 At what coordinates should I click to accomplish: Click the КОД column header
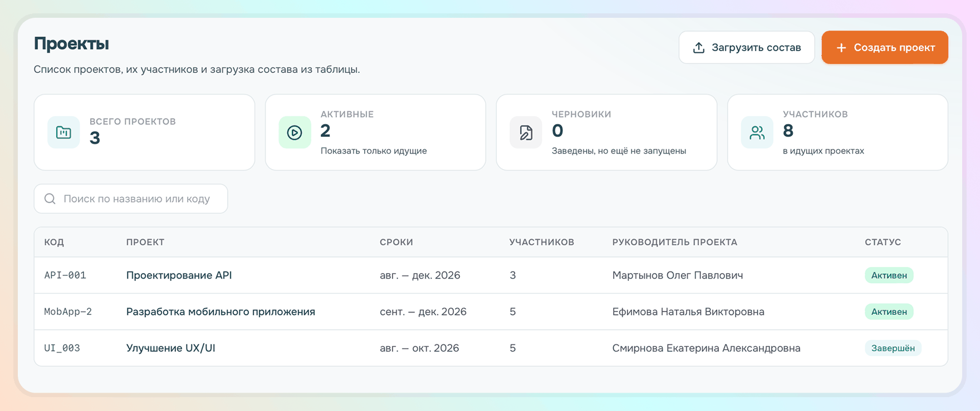tap(54, 242)
